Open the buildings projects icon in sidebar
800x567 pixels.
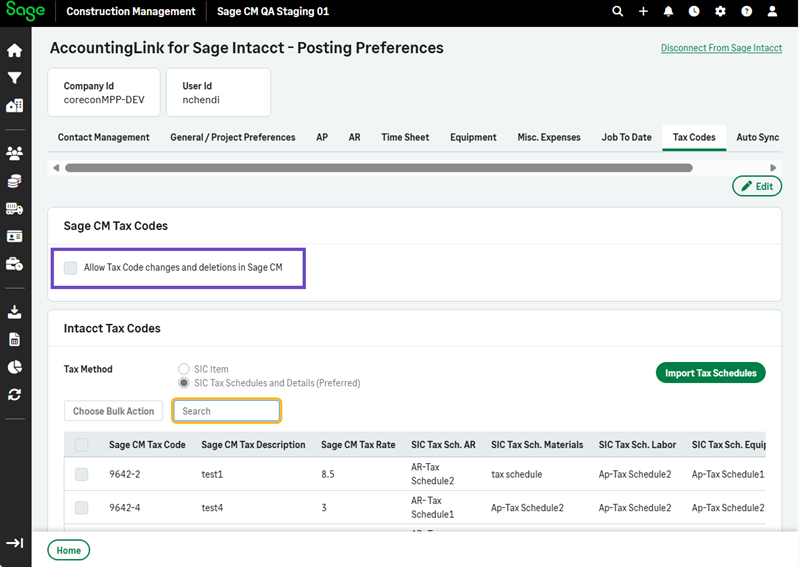[14, 105]
